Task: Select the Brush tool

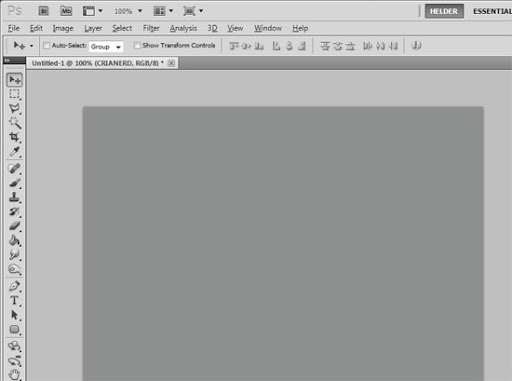Action: [14, 183]
